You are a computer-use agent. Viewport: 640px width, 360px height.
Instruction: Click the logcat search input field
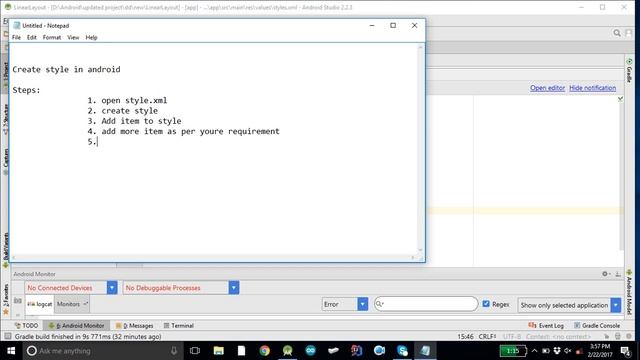click(426, 304)
